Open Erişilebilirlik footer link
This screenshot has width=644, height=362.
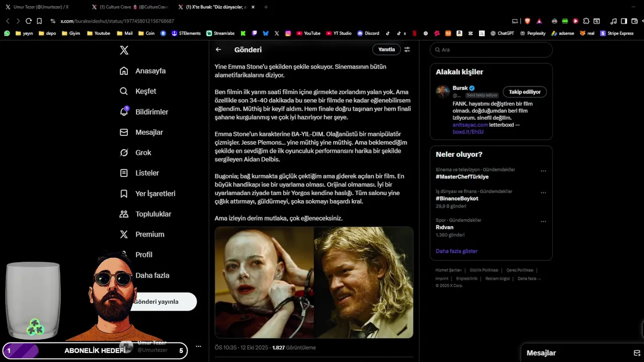pos(467,279)
